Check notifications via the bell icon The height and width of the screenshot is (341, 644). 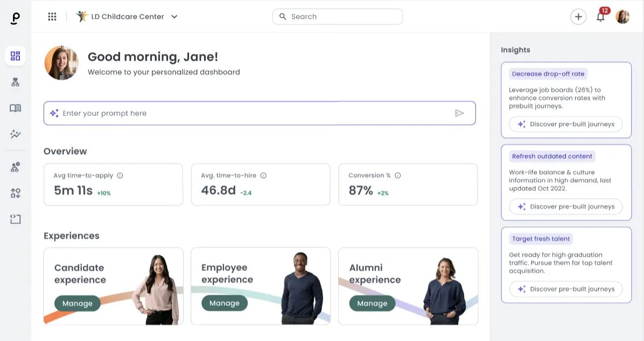(x=600, y=17)
